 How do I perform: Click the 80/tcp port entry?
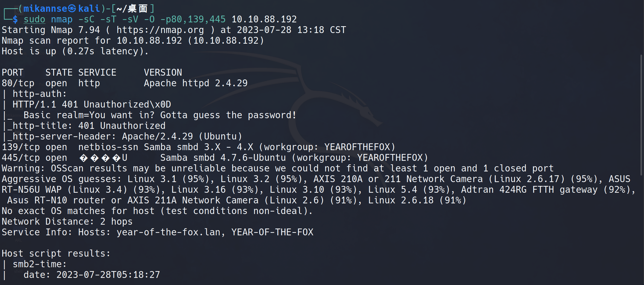18,83
